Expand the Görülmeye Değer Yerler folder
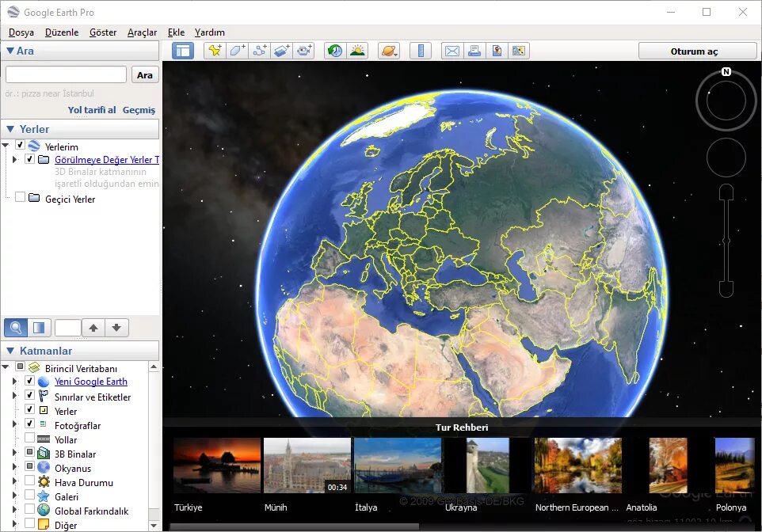Screen dimensions: 762x532 14,159
